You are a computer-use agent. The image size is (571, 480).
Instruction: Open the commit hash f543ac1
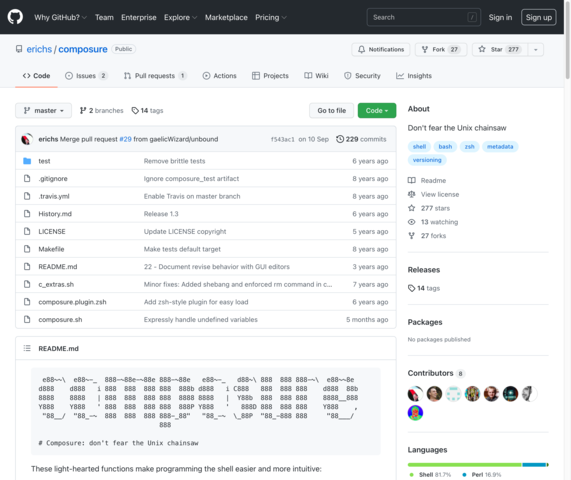(283, 139)
